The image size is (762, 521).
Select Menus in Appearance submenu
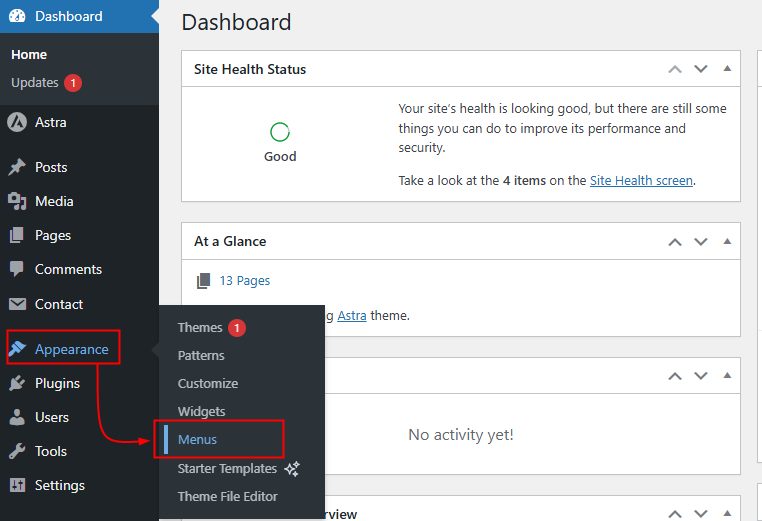[197, 439]
